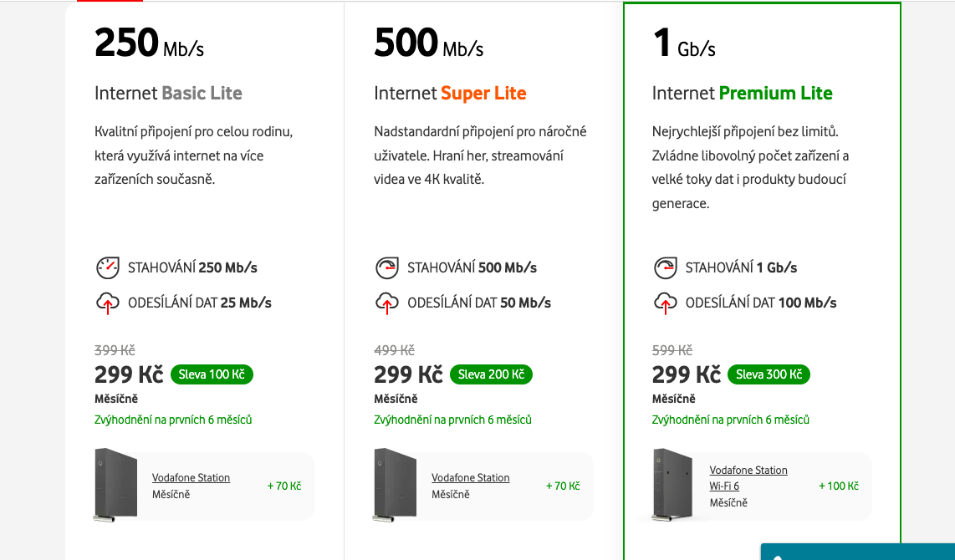
Task: Open the Vodafone Station link under Basic Lite
Action: [191, 478]
